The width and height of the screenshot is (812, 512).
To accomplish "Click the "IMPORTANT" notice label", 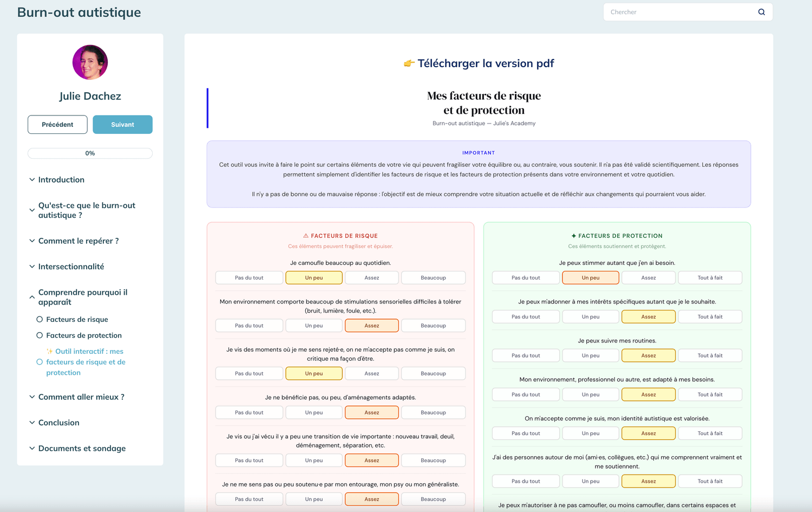I will pyautogui.click(x=479, y=153).
